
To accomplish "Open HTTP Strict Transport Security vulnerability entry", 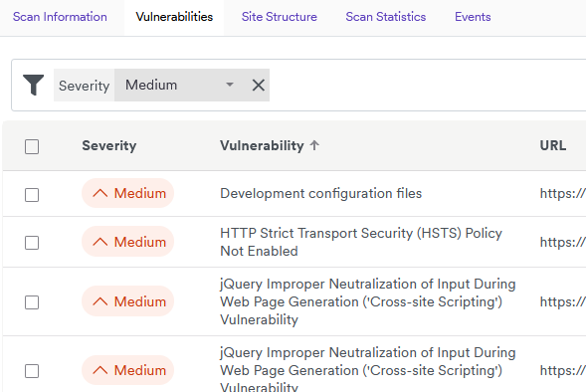I will tap(361, 242).
